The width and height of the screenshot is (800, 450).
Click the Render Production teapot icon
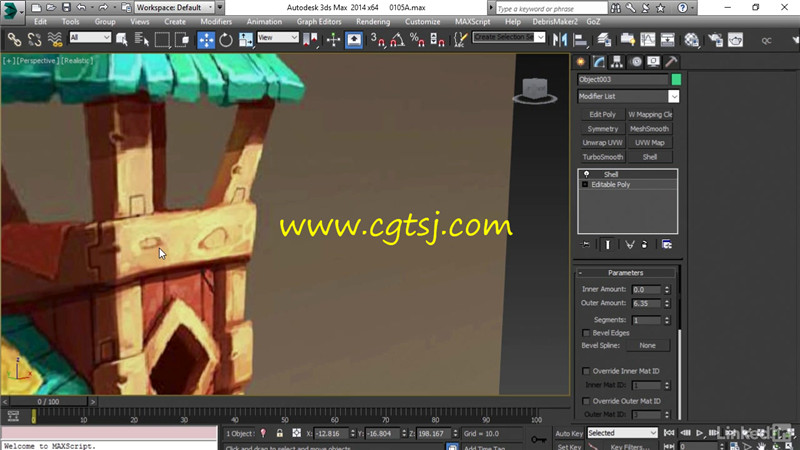[735, 40]
